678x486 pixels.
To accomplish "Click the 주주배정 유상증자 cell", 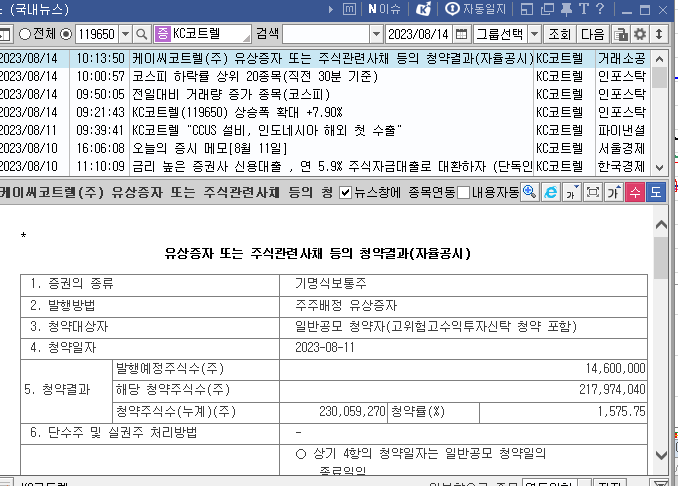I will click(464, 306).
